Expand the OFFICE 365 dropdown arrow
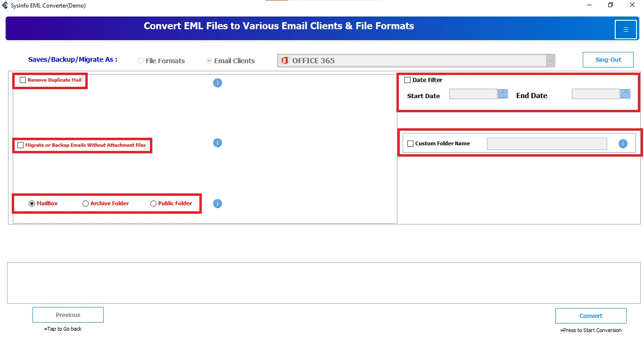644x342 pixels. (551, 61)
